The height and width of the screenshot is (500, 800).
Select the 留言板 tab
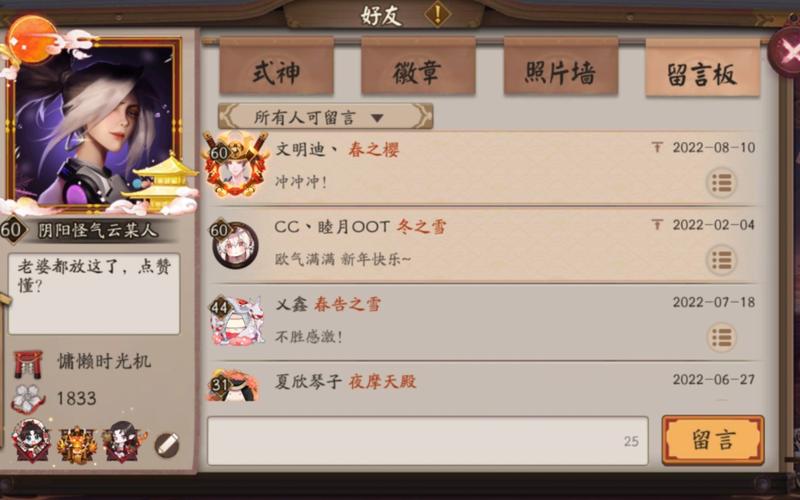(x=703, y=67)
